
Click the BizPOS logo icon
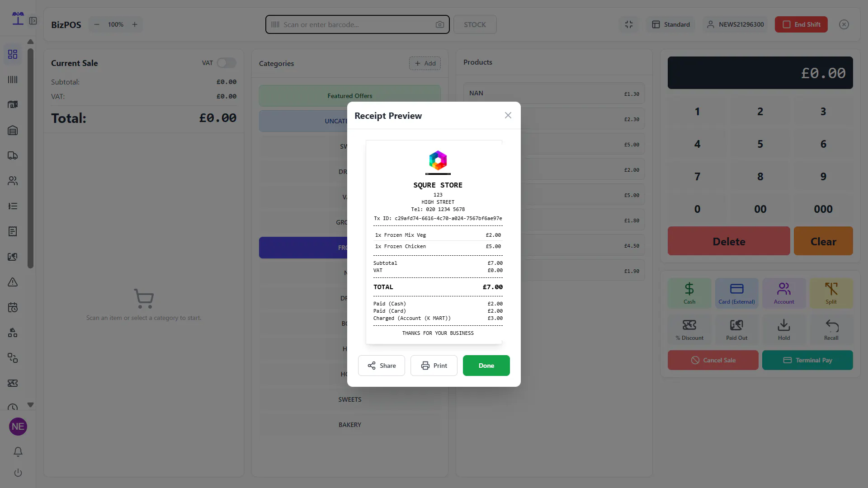(18, 18)
